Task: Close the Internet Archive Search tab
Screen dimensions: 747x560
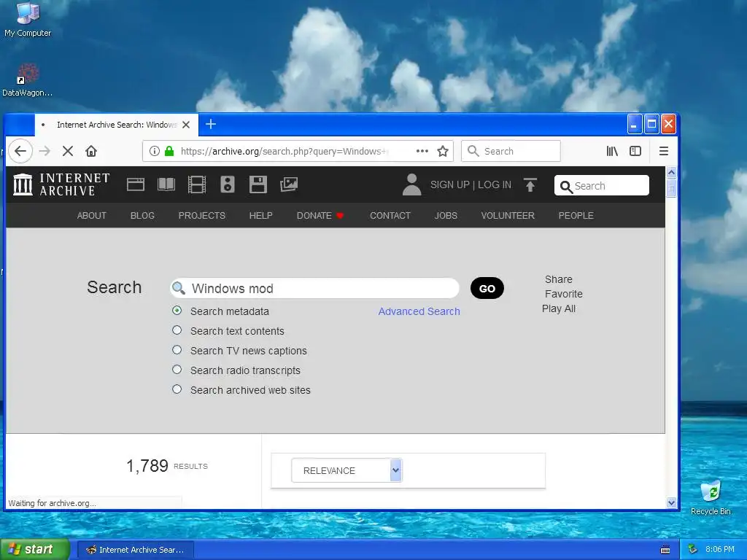Action: tap(186, 125)
